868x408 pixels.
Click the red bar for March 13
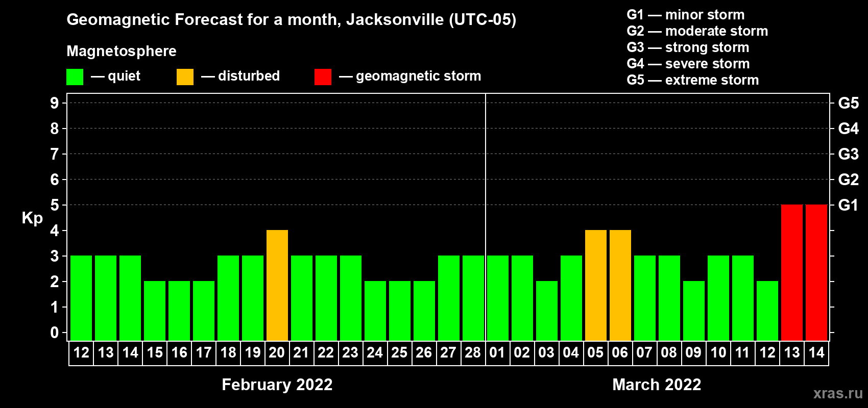[x=792, y=272]
